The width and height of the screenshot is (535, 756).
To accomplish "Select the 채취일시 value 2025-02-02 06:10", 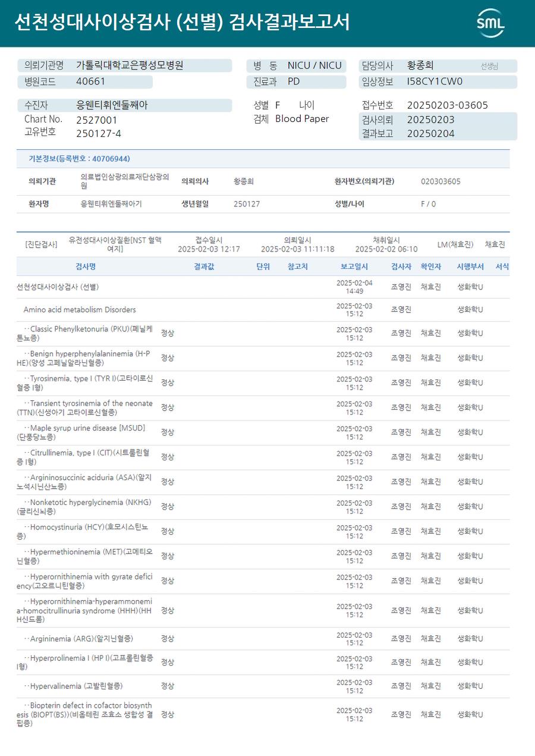I will click(386, 249).
